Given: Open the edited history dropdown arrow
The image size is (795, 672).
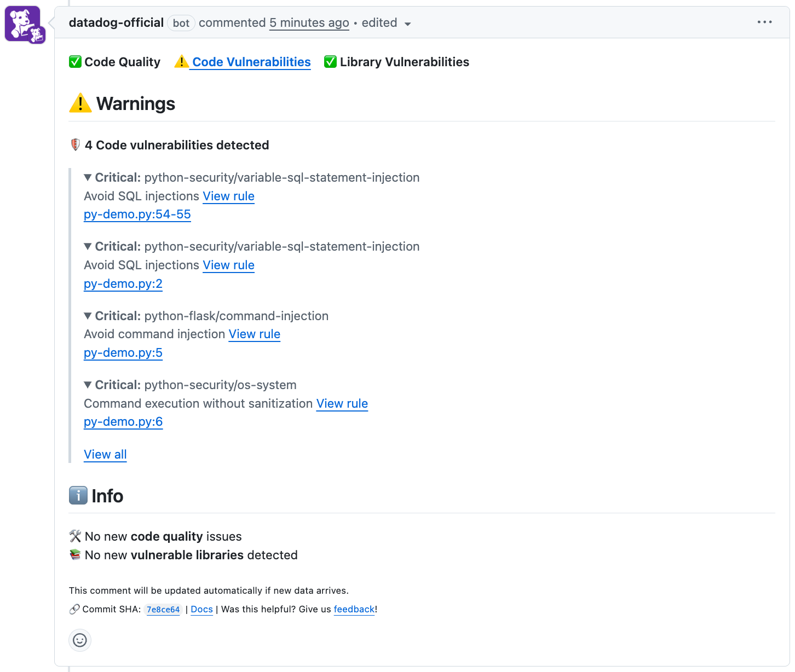Looking at the screenshot, I should click(407, 24).
